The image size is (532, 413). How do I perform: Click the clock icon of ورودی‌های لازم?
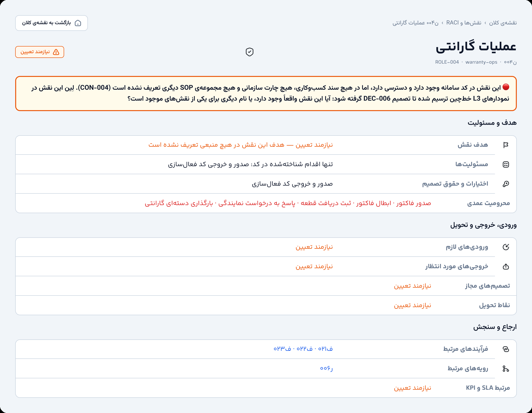tap(506, 247)
